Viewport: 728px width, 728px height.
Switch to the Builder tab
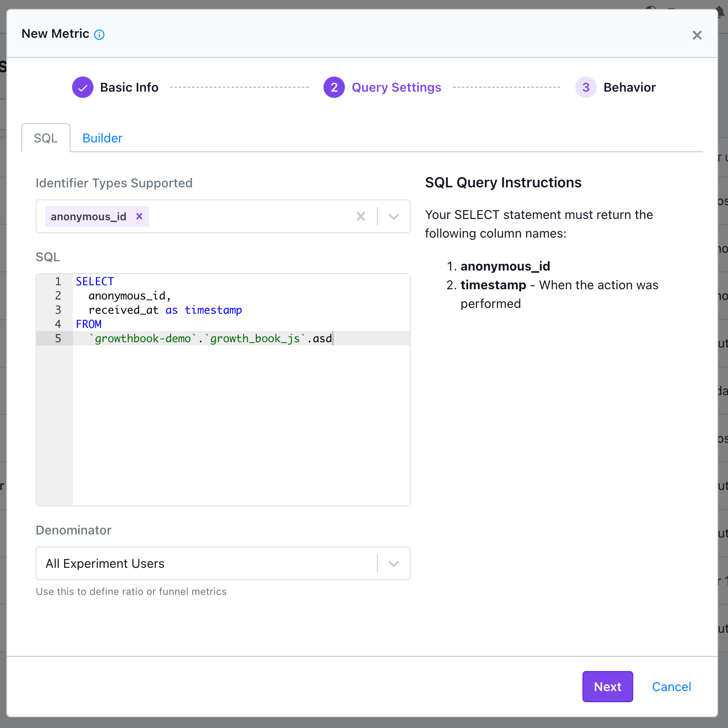[x=102, y=138]
